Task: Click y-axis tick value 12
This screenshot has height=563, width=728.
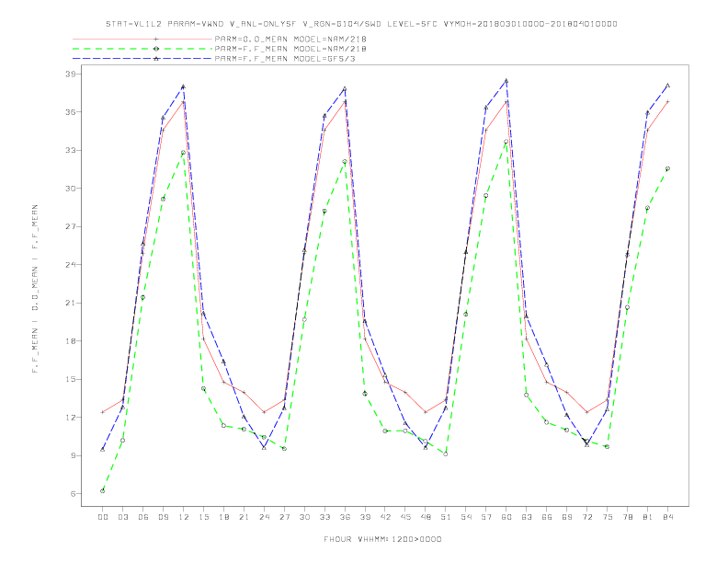Action: 70,417
